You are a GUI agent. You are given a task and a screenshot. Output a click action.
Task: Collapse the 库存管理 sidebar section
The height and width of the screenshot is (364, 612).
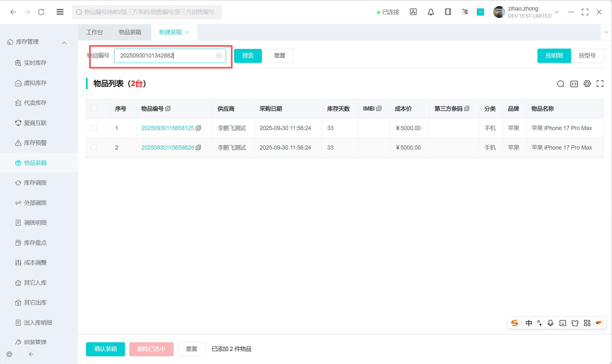coord(64,43)
